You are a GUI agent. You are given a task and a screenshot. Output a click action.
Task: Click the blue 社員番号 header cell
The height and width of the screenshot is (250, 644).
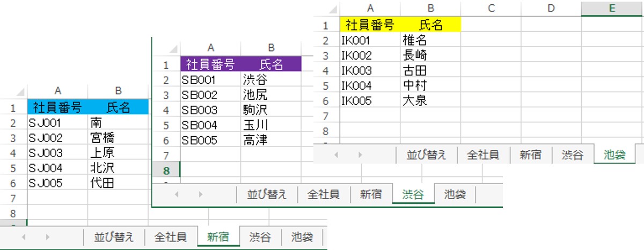(57, 107)
